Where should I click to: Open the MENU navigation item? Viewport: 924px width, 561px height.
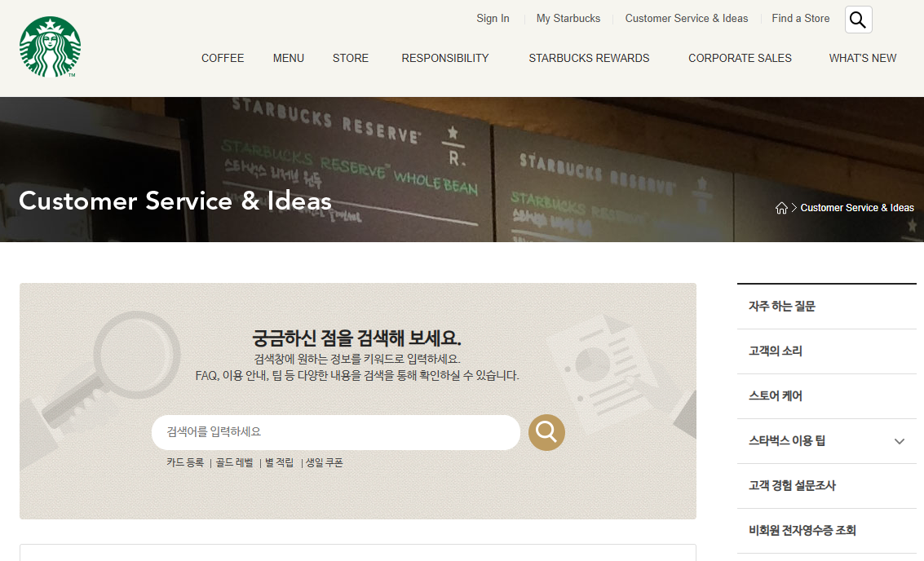(288, 59)
